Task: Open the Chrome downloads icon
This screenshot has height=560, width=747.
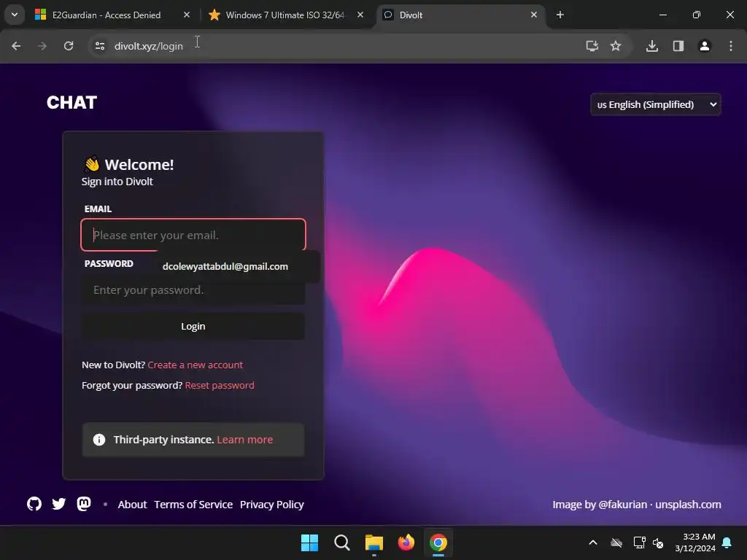Action: pos(652,46)
